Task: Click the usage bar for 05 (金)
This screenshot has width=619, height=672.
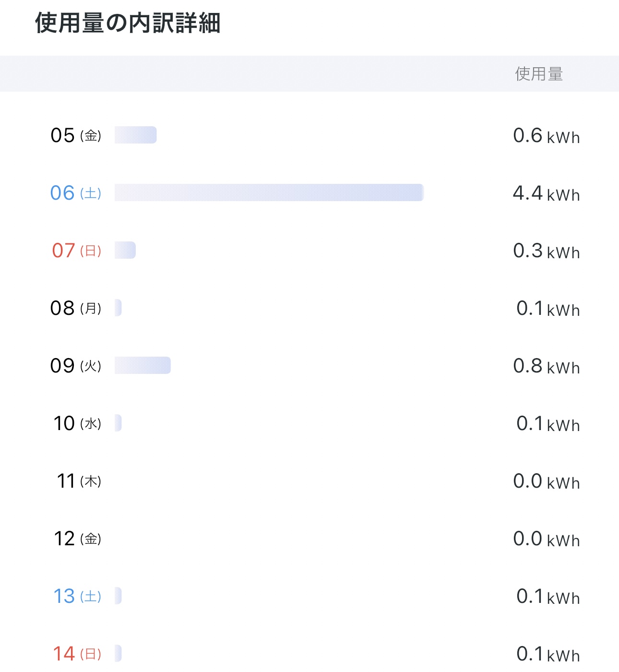Action: (x=135, y=135)
